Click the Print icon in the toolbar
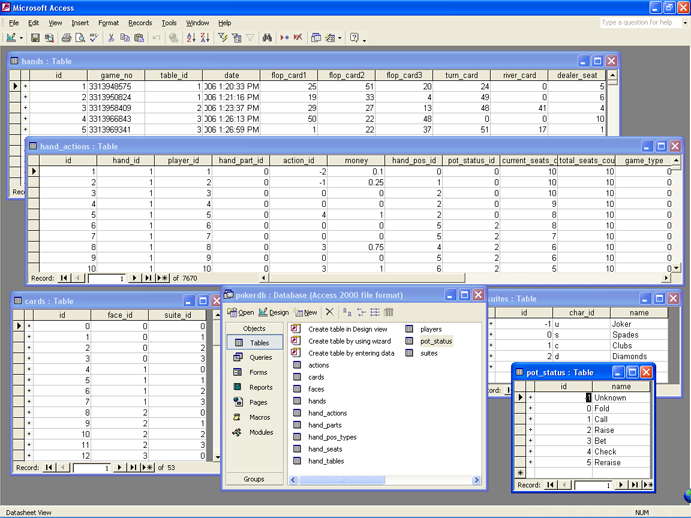The width and height of the screenshot is (691, 518). [x=66, y=38]
